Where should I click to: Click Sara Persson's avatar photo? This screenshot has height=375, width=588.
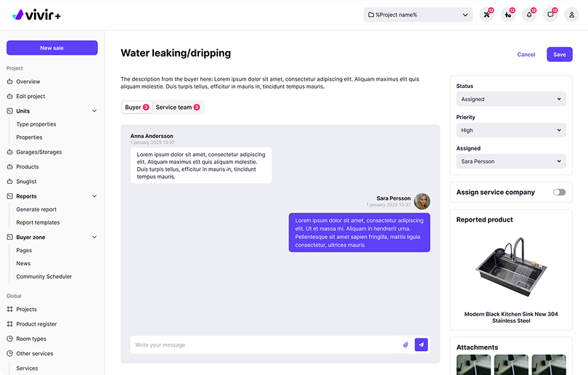click(422, 201)
